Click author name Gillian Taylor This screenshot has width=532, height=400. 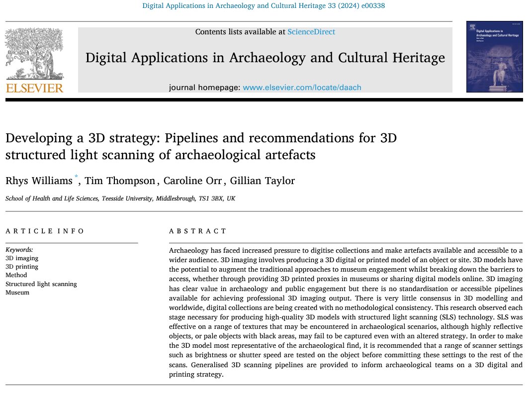pos(262,180)
